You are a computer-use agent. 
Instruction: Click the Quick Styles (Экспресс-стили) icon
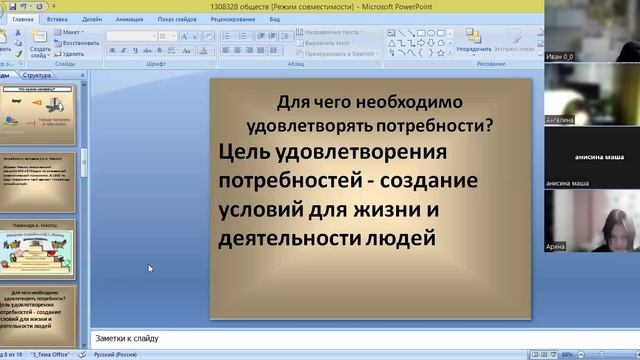514,36
